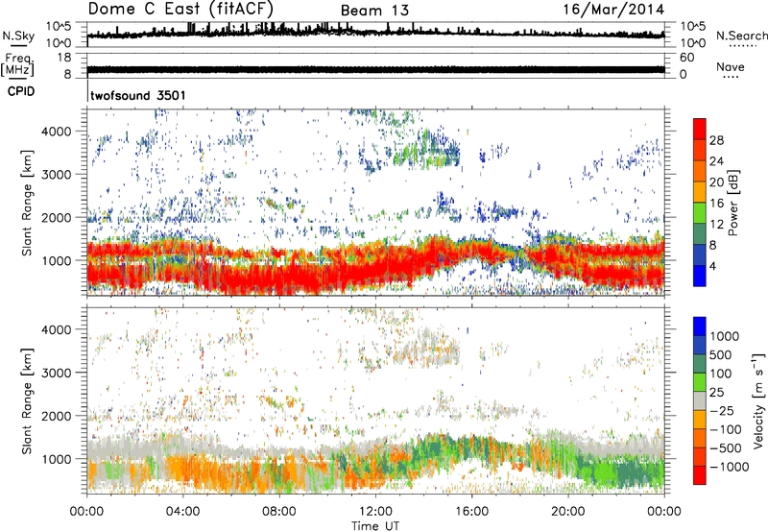This screenshot has height=532, width=768.
Task: Click the '500' tick on the Velocity colorbar
Action: point(721,354)
